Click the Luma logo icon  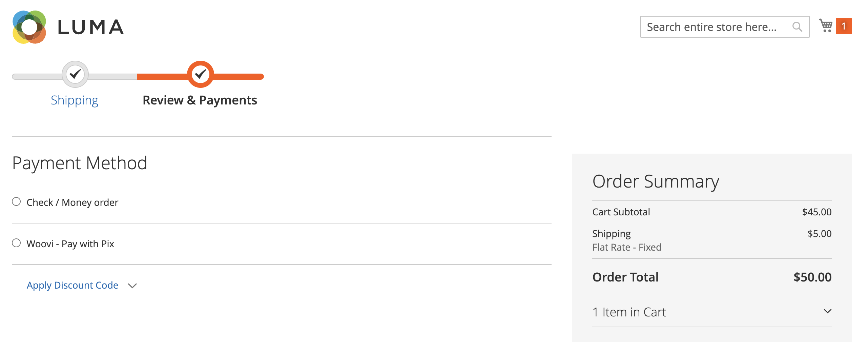29,27
